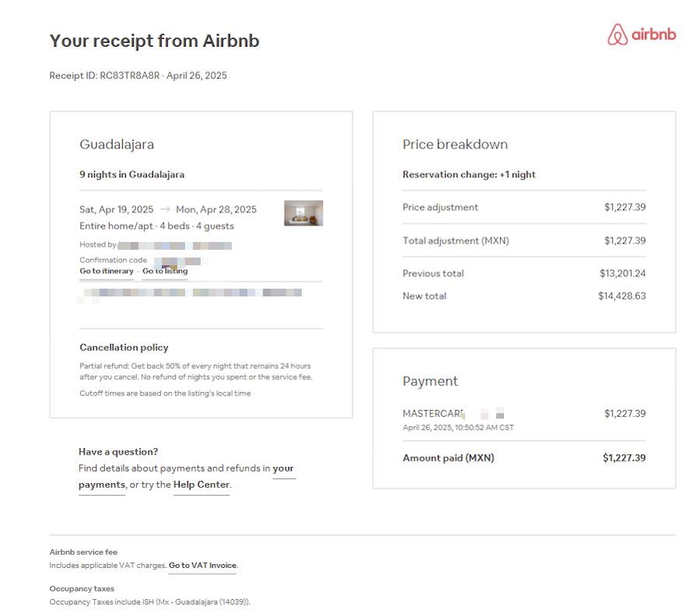This screenshot has height=610, width=700.
Task: Open the listing photo thumbnail
Action: (303, 213)
